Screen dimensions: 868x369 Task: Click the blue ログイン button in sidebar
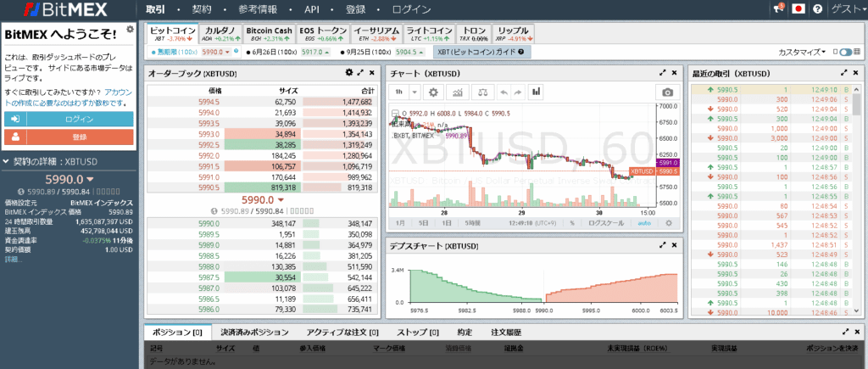click(70, 119)
